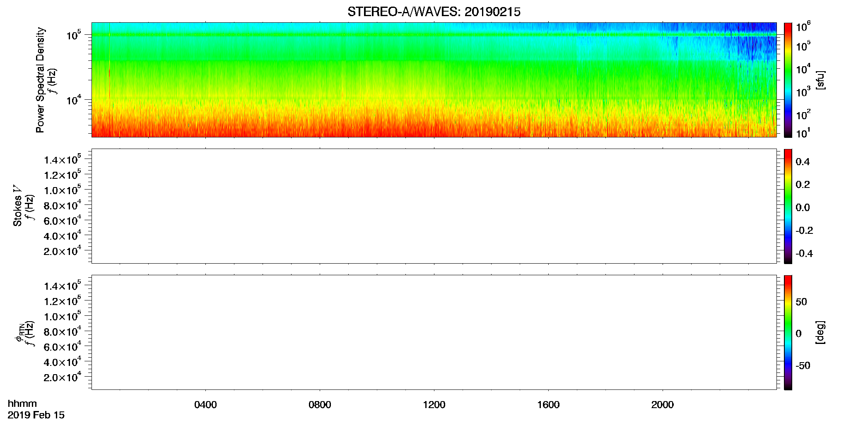The image size is (868, 447).
Task: Click the phi RTN degrees color bar
Action: [788, 332]
